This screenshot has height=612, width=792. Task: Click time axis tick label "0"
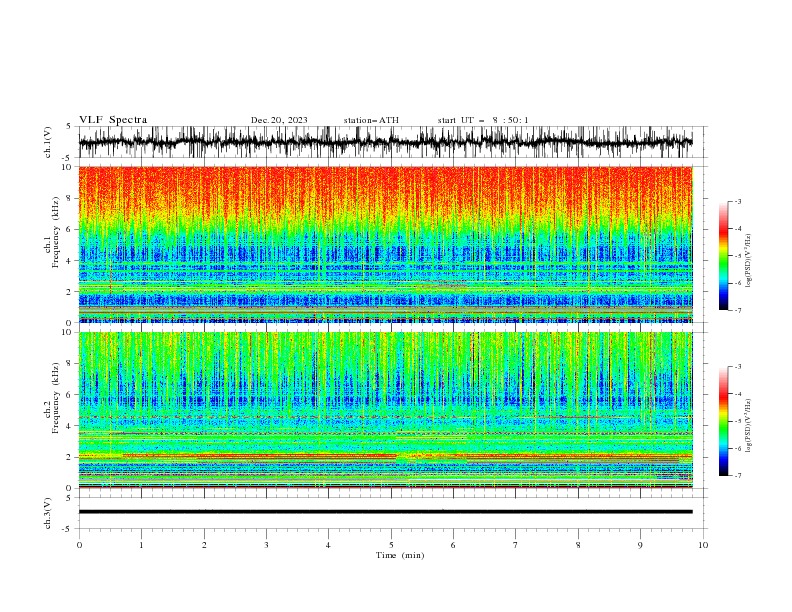79,545
